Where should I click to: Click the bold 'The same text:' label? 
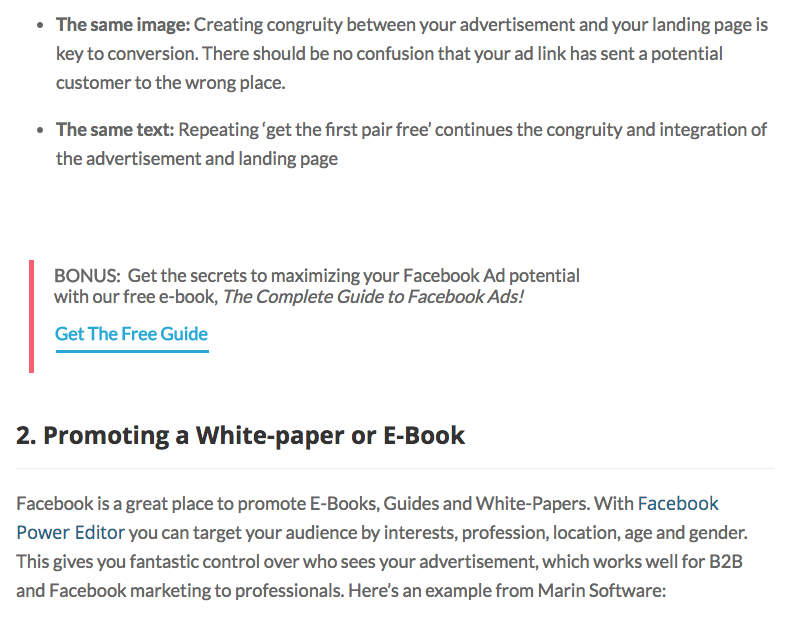pos(115,130)
